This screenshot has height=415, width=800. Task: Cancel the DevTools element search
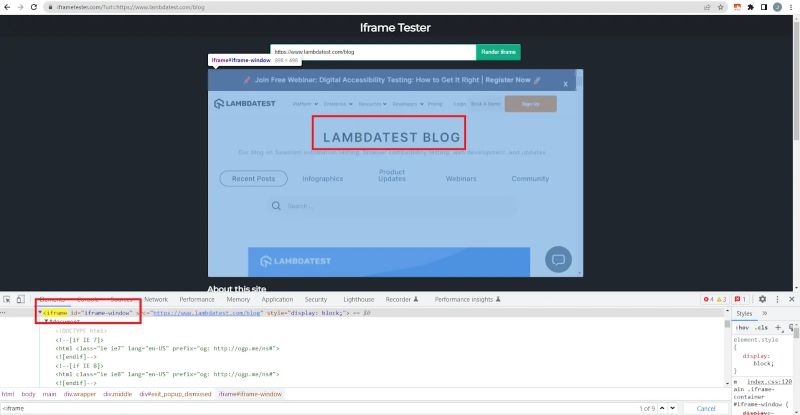[706, 408]
